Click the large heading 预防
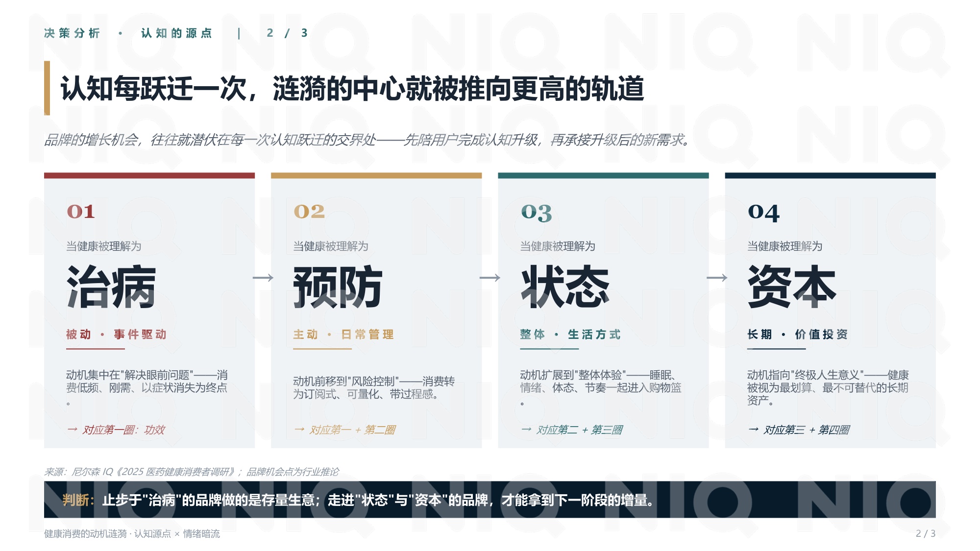This screenshot has width=980, height=551. (x=338, y=287)
